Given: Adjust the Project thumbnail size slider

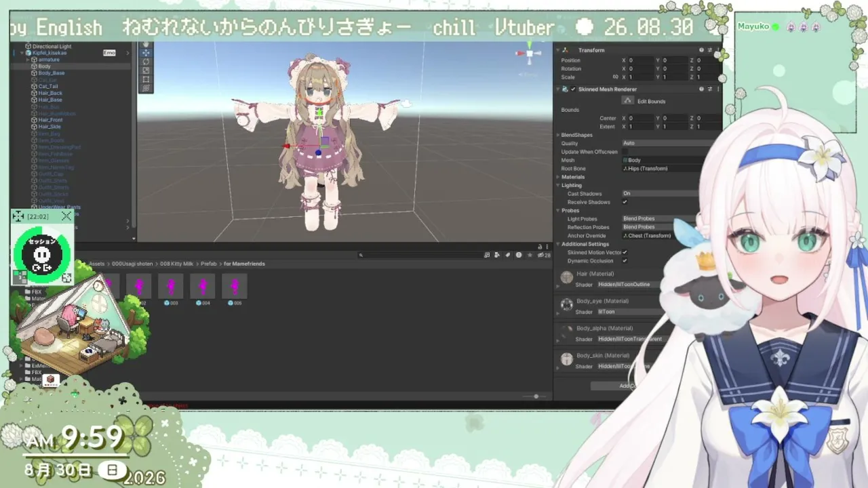Looking at the screenshot, I should 536,396.
